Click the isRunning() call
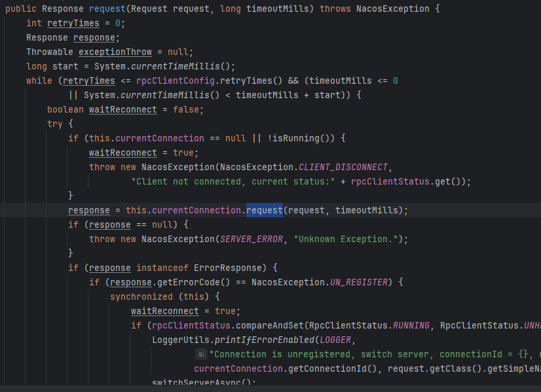 click(301, 138)
